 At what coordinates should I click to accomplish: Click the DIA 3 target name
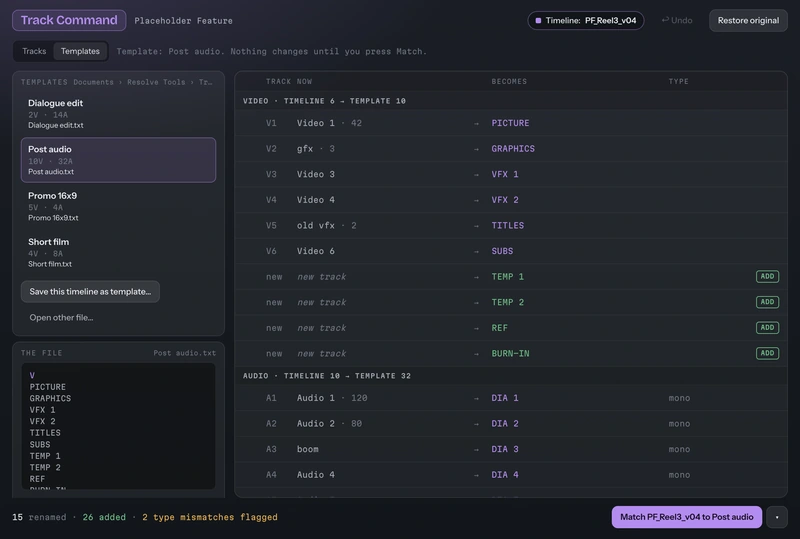coord(505,449)
